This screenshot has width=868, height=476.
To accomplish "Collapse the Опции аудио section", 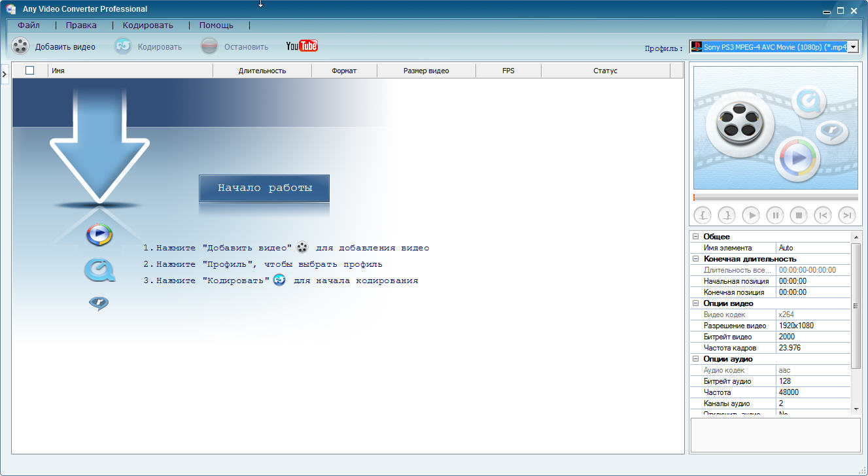I will (696, 359).
